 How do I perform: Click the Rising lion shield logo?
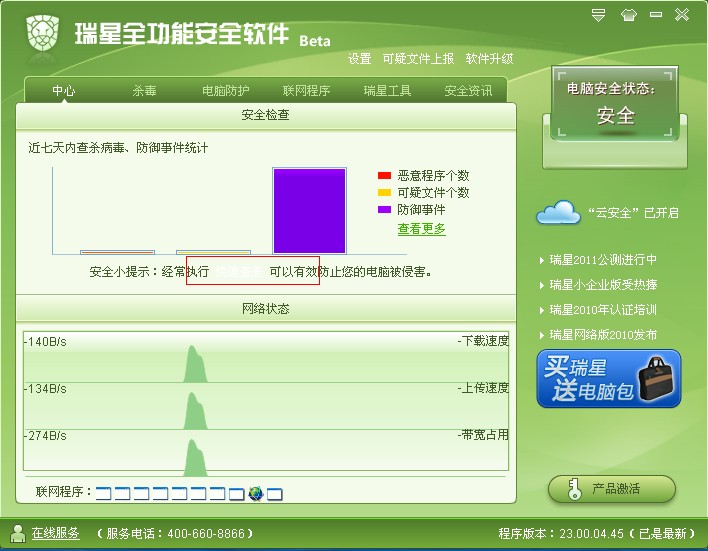coord(43,33)
